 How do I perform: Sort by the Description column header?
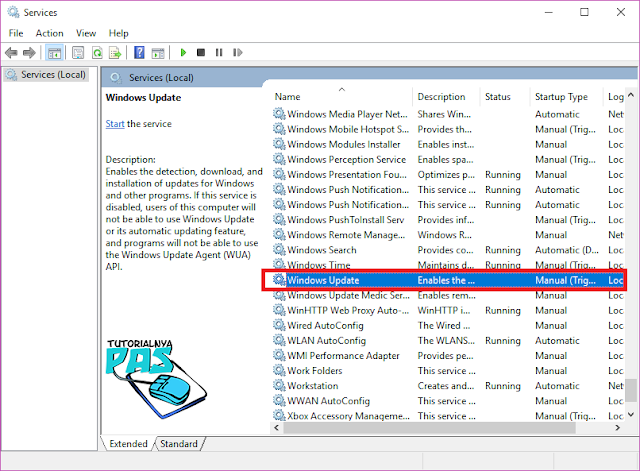pos(446,97)
